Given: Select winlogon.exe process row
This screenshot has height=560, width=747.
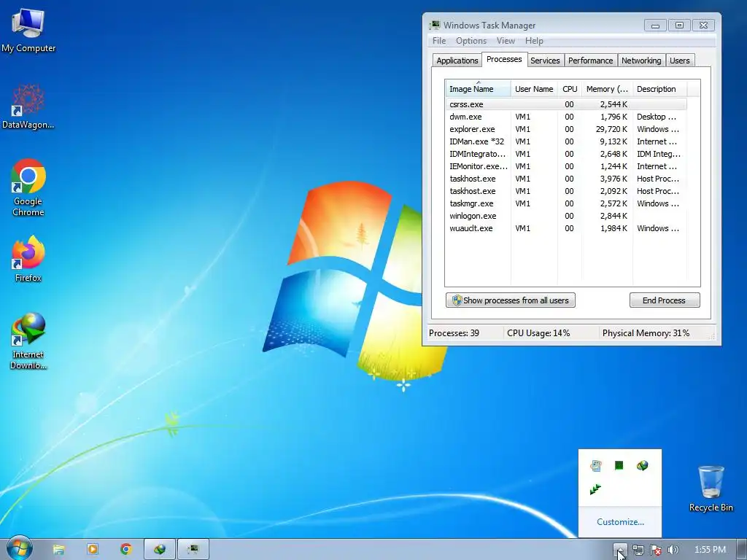Looking at the screenshot, I should 566,216.
